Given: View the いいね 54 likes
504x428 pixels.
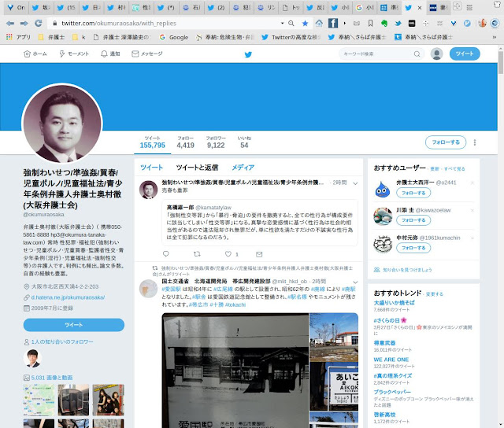Looking at the screenshot, I should [x=244, y=142].
